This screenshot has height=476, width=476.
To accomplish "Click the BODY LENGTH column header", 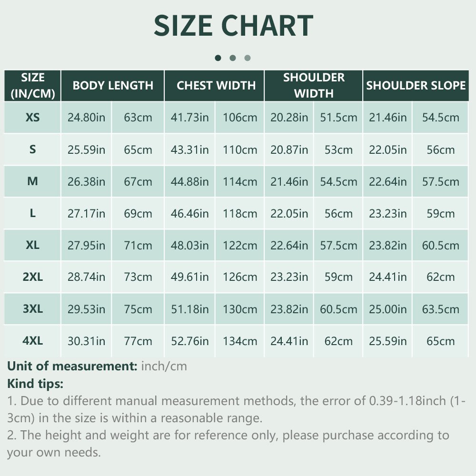I will pos(113,86).
